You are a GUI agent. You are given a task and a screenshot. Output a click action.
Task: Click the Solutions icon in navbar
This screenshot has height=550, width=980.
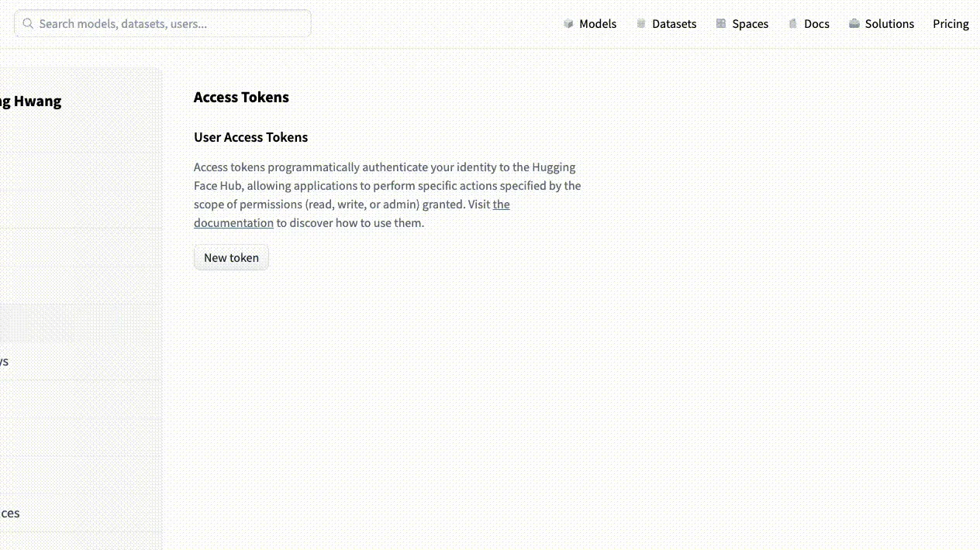(854, 24)
